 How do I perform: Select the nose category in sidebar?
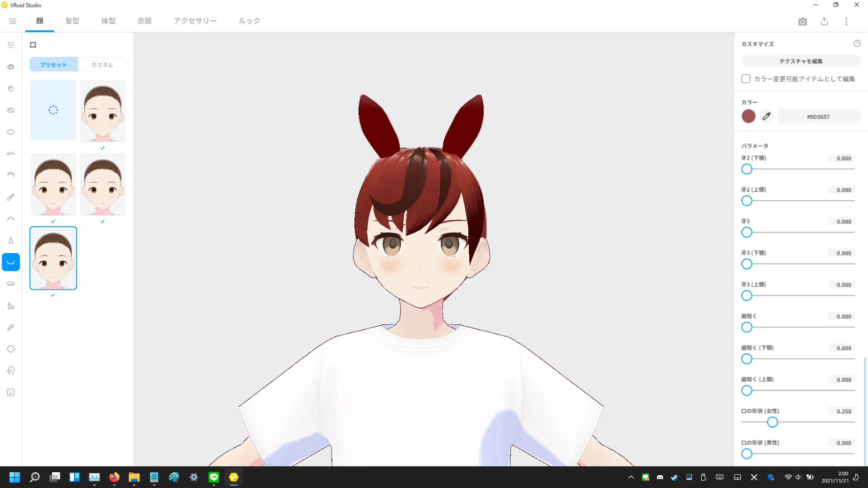[x=11, y=240]
